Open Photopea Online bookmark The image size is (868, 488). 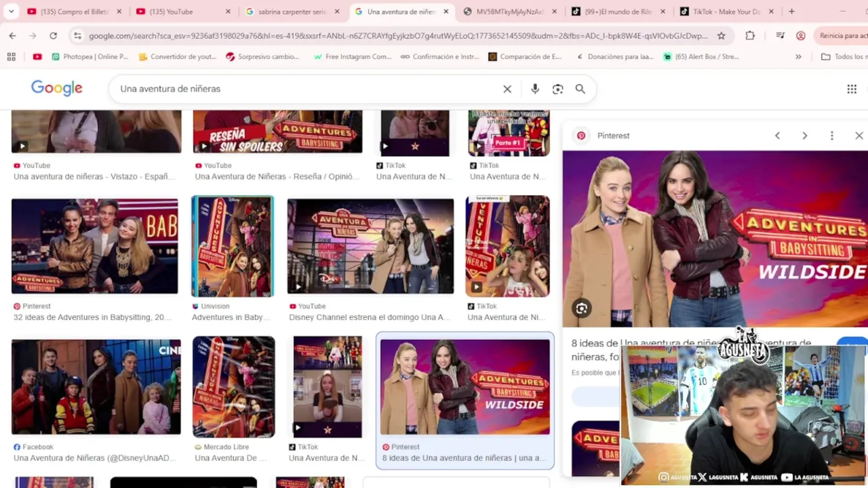90,57
